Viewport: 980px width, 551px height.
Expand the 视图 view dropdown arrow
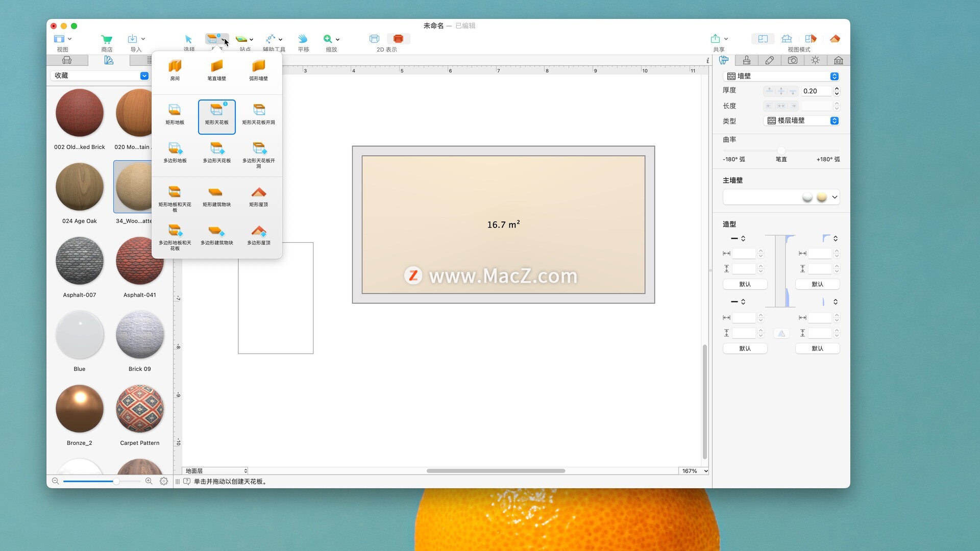click(70, 39)
